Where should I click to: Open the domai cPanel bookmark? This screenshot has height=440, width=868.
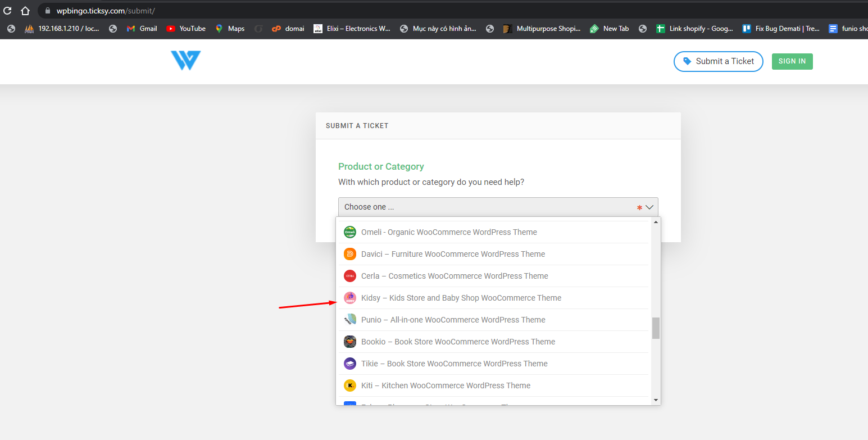pyautogui.click(x=288, y=29)
